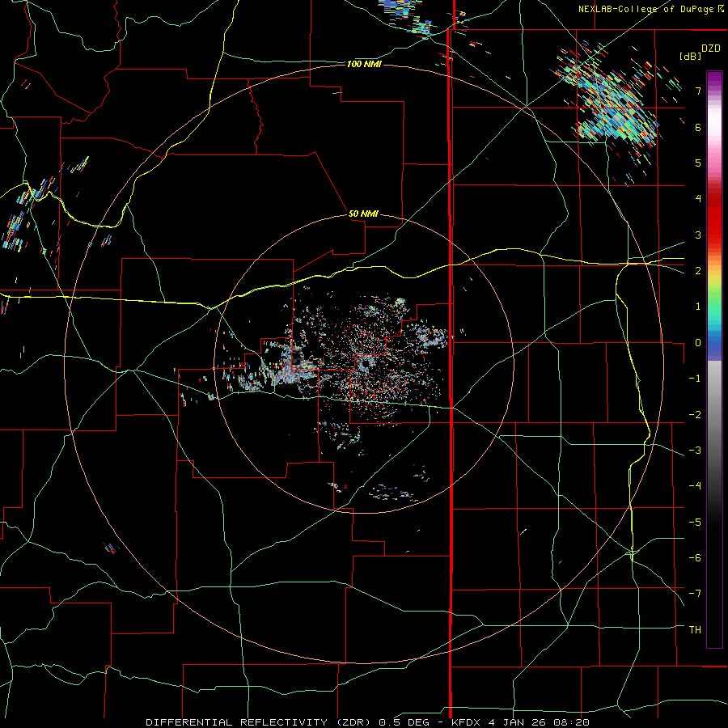Viewport: 728px width, 728px height.
Task: Click the -4 value on the scale
Action: tap(695, 486)
